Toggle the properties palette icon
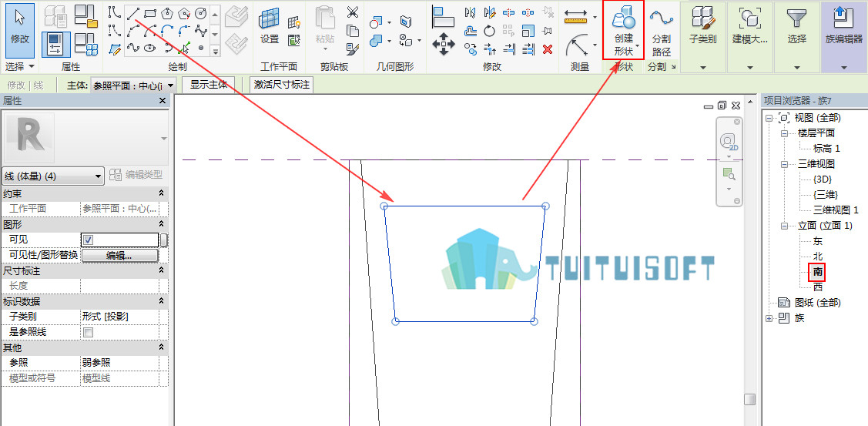 pyautogui.click(x=56, y=45)
